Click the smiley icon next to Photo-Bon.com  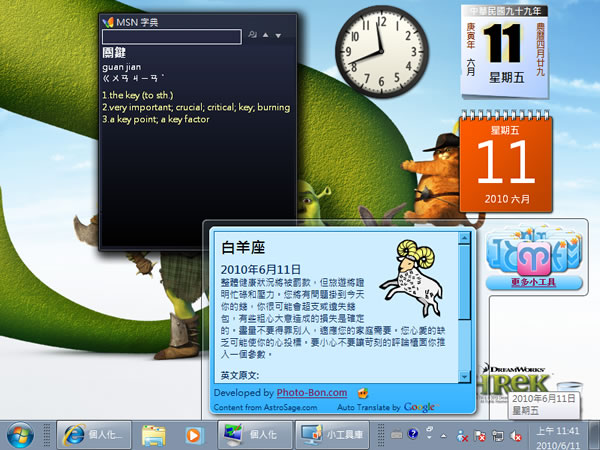coord(363,393)
